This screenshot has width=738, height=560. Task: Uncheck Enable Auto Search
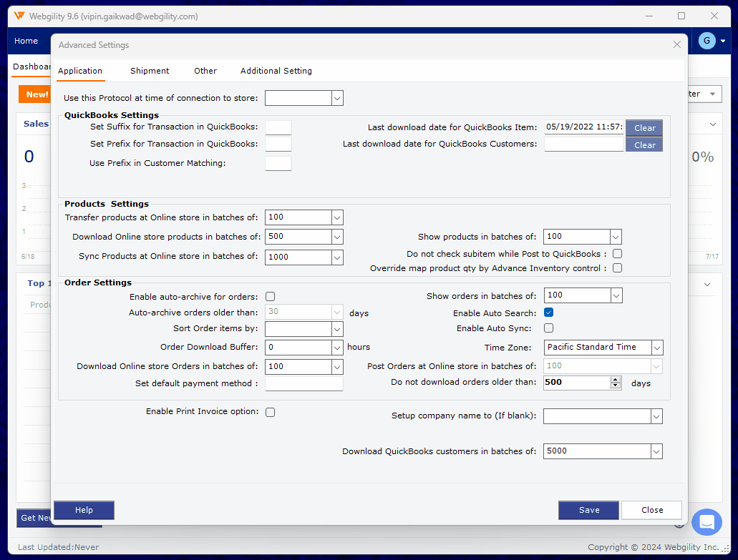pos(548,313)
